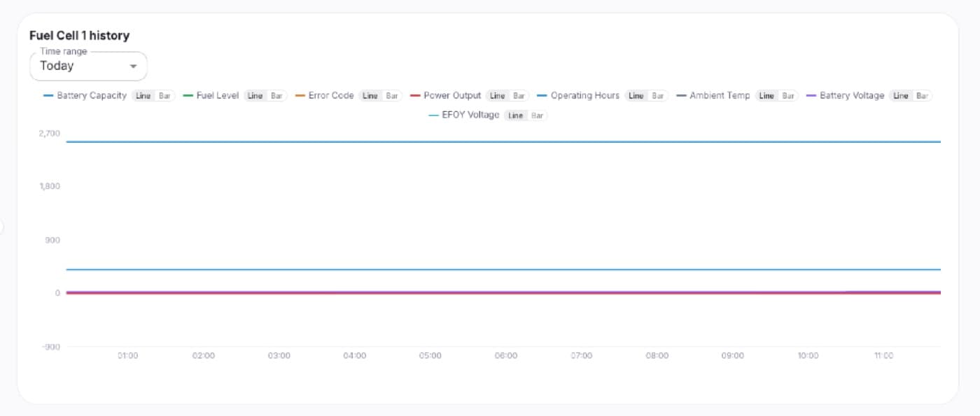The image size is (980, 416).
Task: Set EFOY Voltage to Line chart
Action: [515, 115]
